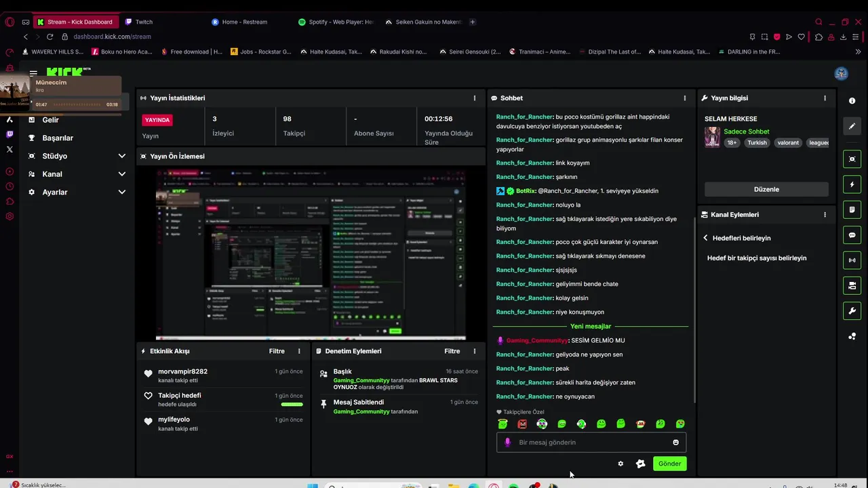Screen dimensions: 868x488
Task: Insert the last emote in the row
Action: coord(680,424)
